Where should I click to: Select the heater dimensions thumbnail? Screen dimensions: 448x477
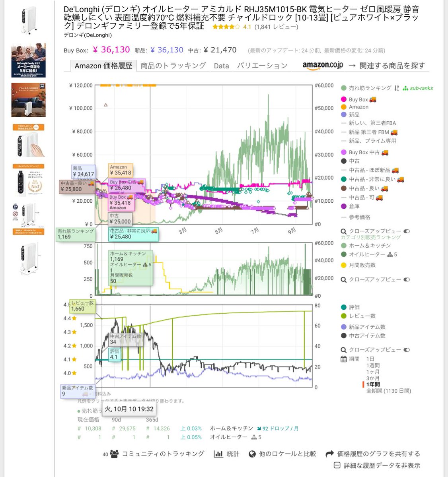point(28,219)
